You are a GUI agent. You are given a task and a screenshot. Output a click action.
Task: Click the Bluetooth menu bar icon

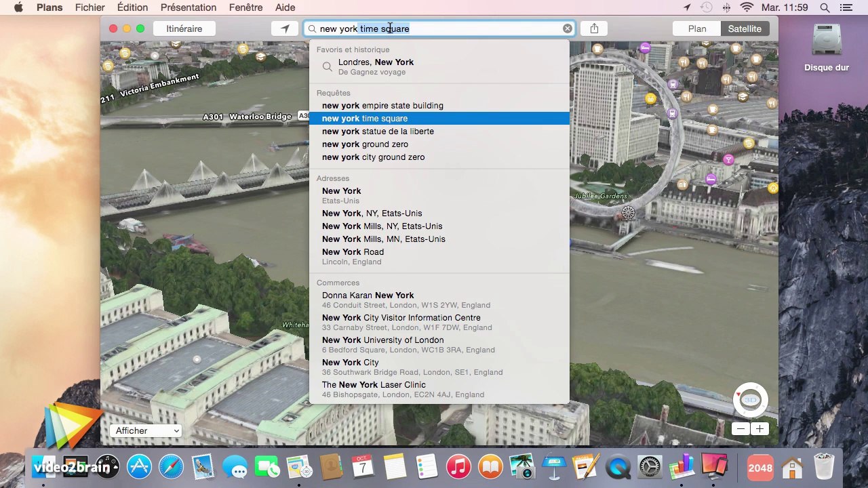pos(726,7)
